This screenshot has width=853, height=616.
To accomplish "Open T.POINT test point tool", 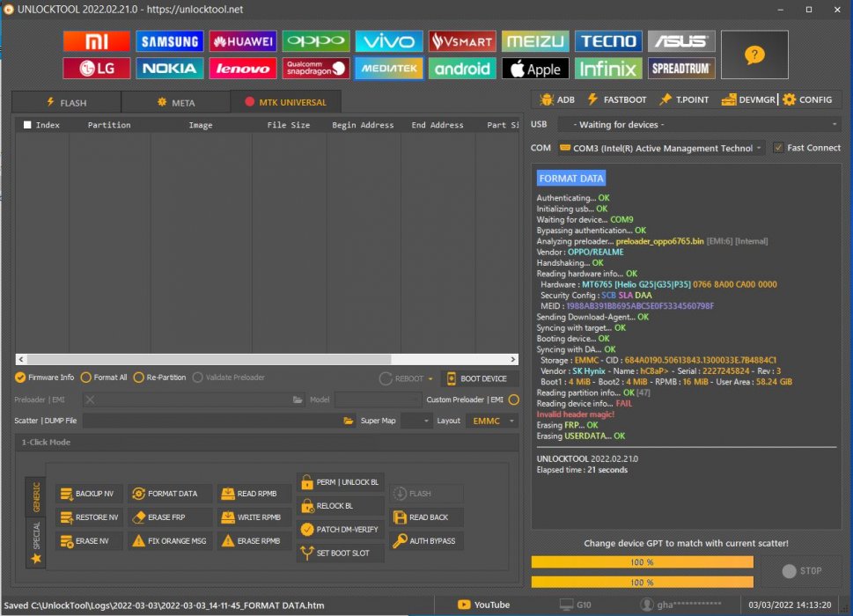I will (x=684, y=99).
